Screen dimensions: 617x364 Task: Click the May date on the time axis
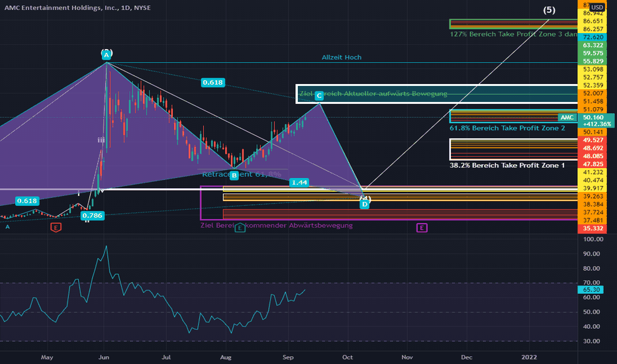tap(47, 357)
